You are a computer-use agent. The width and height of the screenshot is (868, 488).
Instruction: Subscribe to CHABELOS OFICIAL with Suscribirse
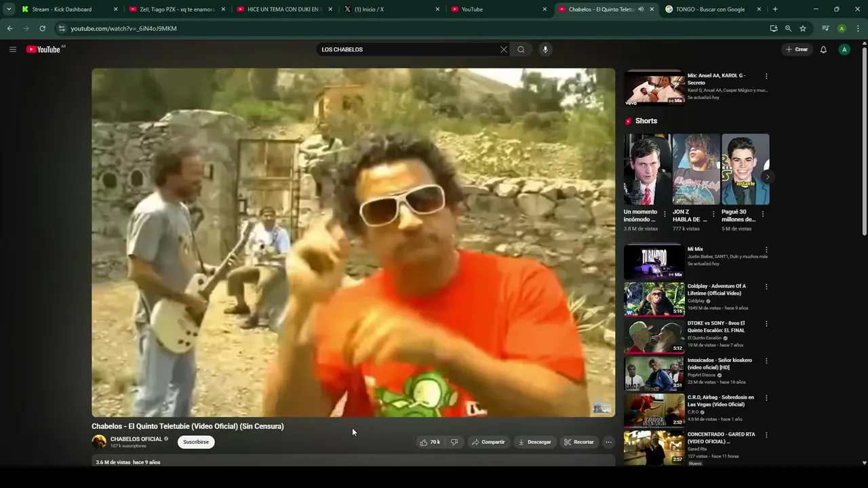tap(196, 442)
